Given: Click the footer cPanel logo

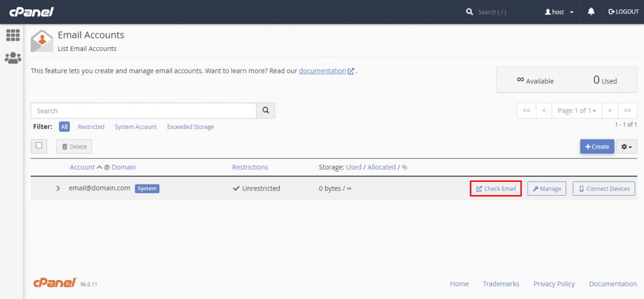Looking at the screenshot, I should tap(55, 283).
